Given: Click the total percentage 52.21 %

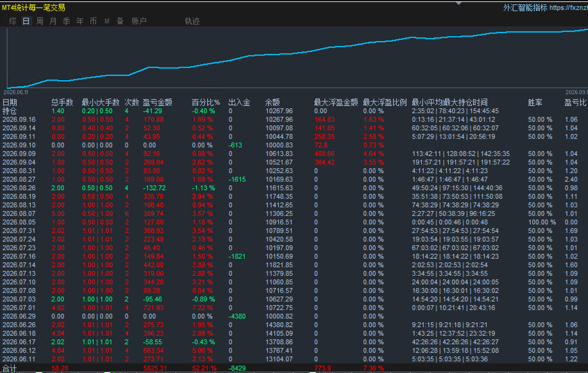Looking at the screenshot, I should pos(204,368).
